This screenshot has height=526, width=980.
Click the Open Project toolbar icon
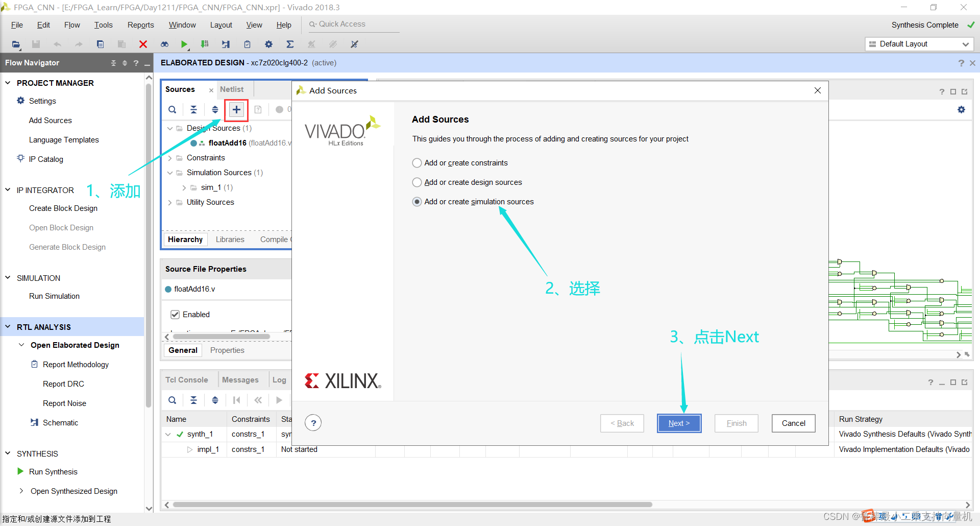16,44
